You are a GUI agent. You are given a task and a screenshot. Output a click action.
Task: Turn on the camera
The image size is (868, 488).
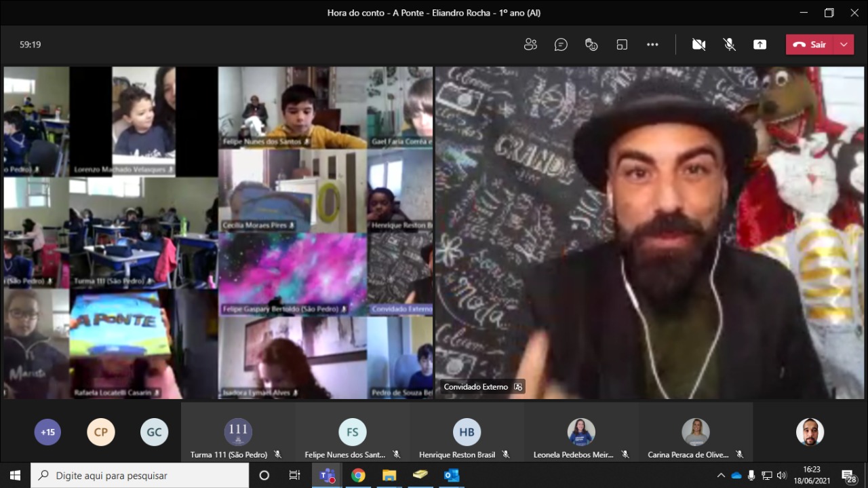(x=698, y=44)
